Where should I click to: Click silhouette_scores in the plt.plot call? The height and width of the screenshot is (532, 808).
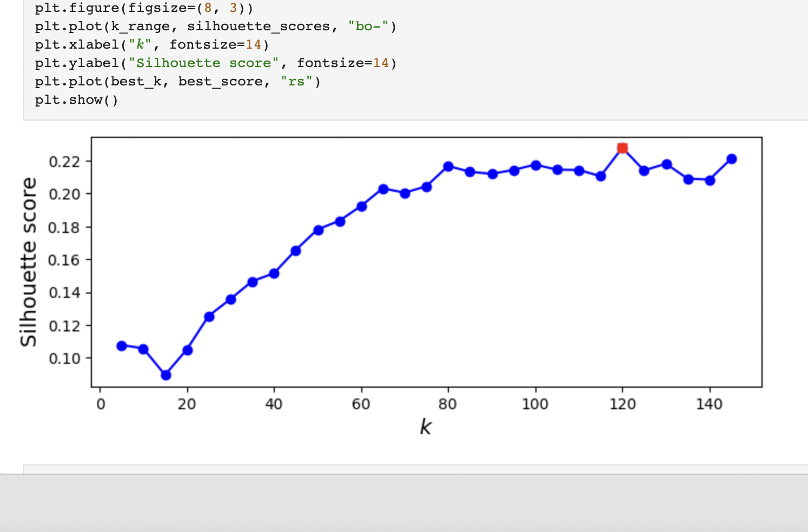click(259, 26)
